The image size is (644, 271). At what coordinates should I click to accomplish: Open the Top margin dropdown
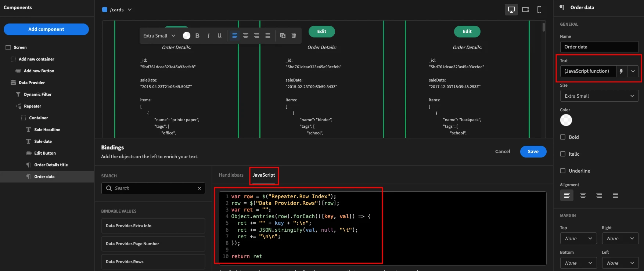coord(578,238)
